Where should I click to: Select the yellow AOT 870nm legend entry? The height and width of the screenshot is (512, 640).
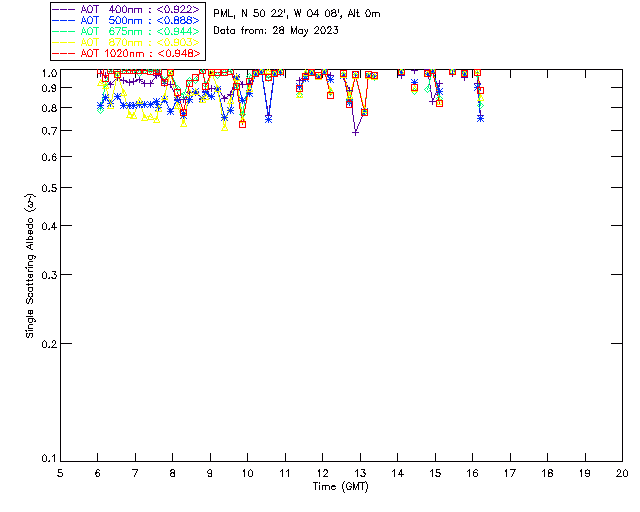(126, 42)
